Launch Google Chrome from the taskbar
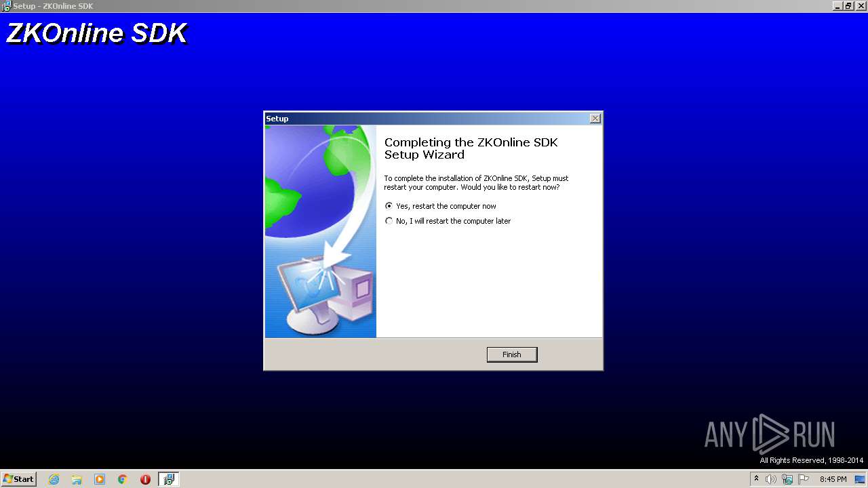The height and width of the screenshot is (488, 868). tap(123, 479)
